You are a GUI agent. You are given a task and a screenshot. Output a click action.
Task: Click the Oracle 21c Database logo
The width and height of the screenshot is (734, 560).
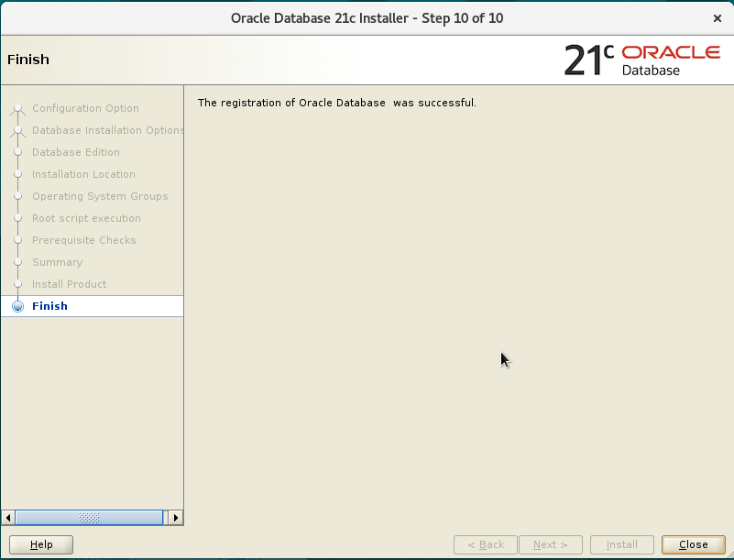pyautogui.click(x=641, y=60)
